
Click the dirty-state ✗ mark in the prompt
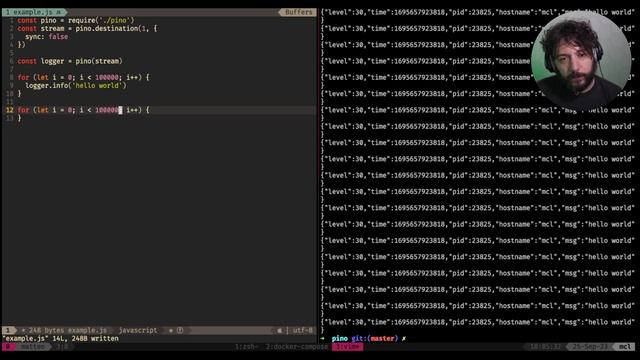click(404, 338)
